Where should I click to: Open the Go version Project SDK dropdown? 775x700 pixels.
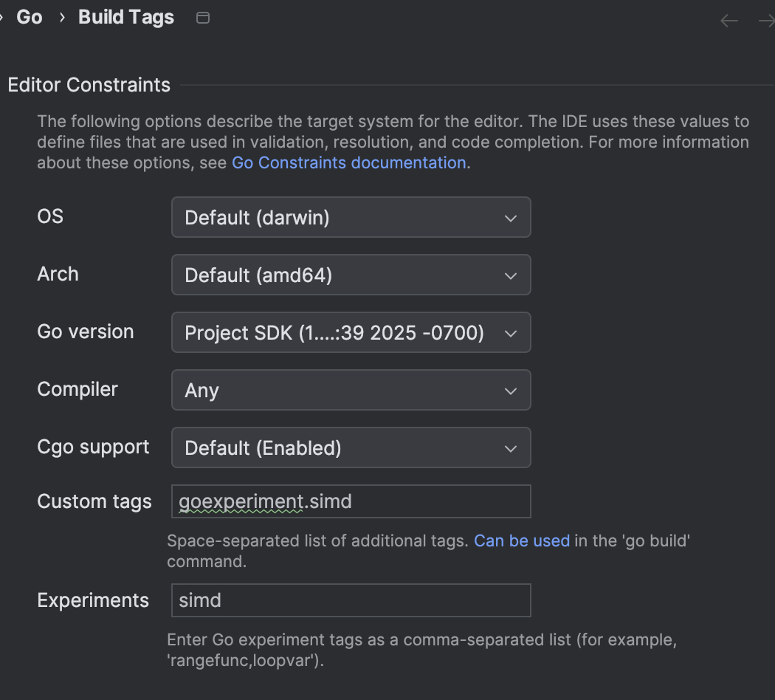pyautogui.click(x=351, y=332)
